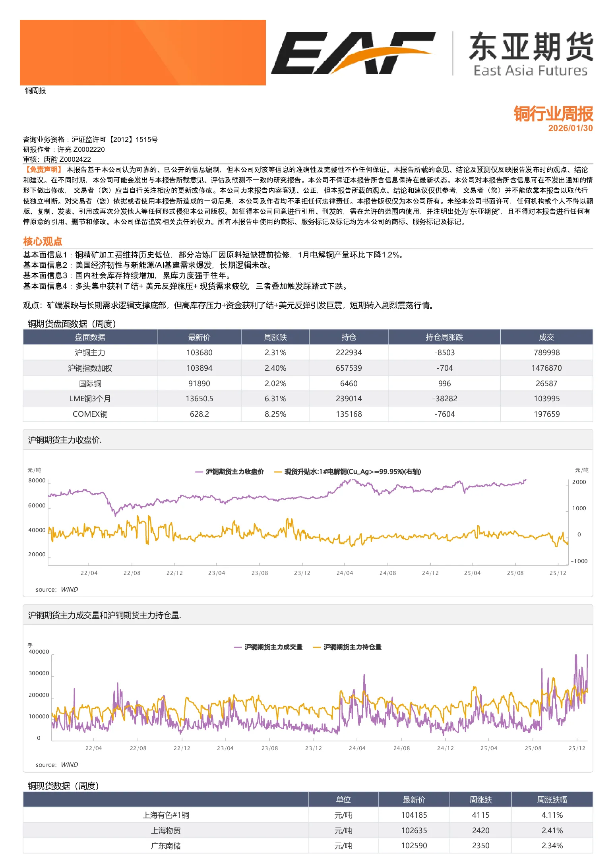616x863 pixels.
Task: Select the 咨询业务资格 license line
Action: pos(90,139)
